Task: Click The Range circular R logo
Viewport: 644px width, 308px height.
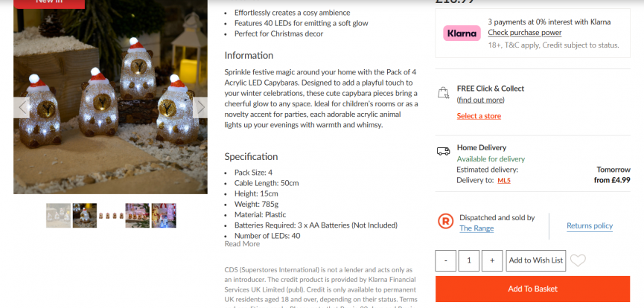Action: click(x=446, y=222)
